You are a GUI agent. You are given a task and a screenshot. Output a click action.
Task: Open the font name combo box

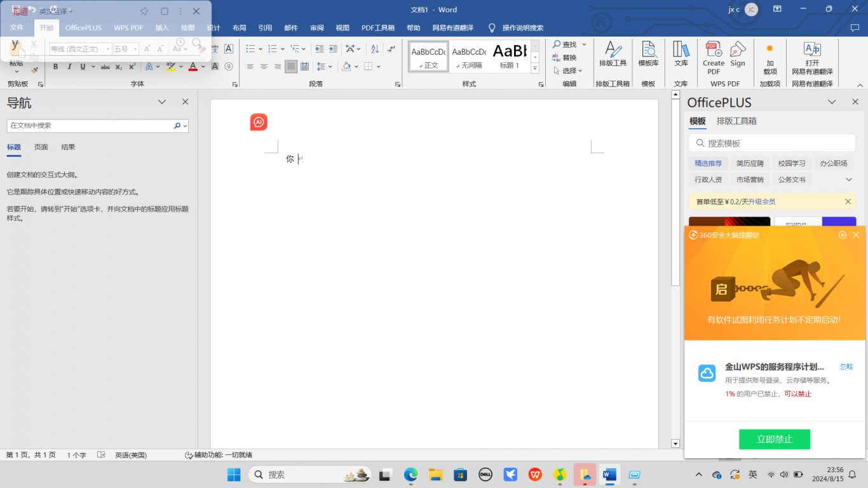[x=81, y=49]
